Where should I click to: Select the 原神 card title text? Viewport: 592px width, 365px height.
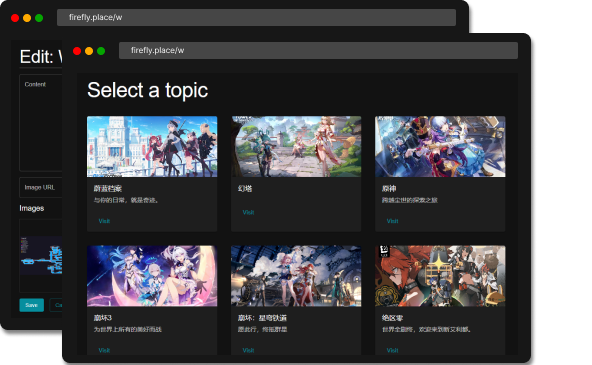tap(389, 188)
